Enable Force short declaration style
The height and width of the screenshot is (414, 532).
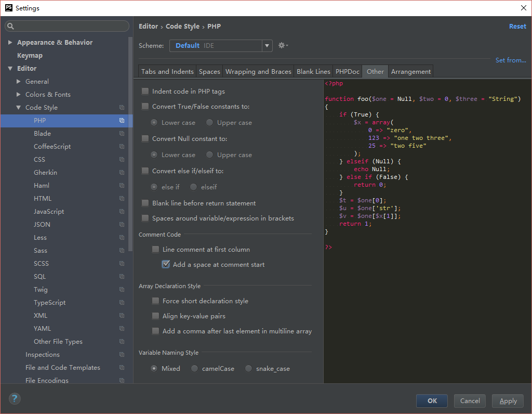pyautogui.click(x=155, y=301)
